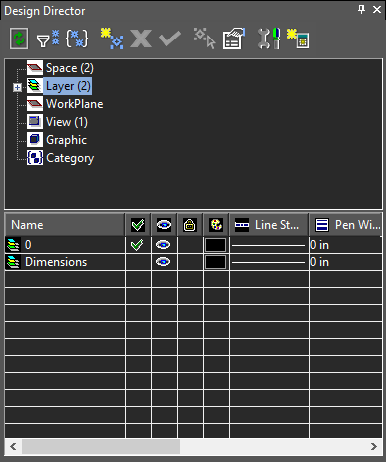Open the filter funnel toolbar icon
The width and height of the screenshot is (386, 462).
coord(48,39)
